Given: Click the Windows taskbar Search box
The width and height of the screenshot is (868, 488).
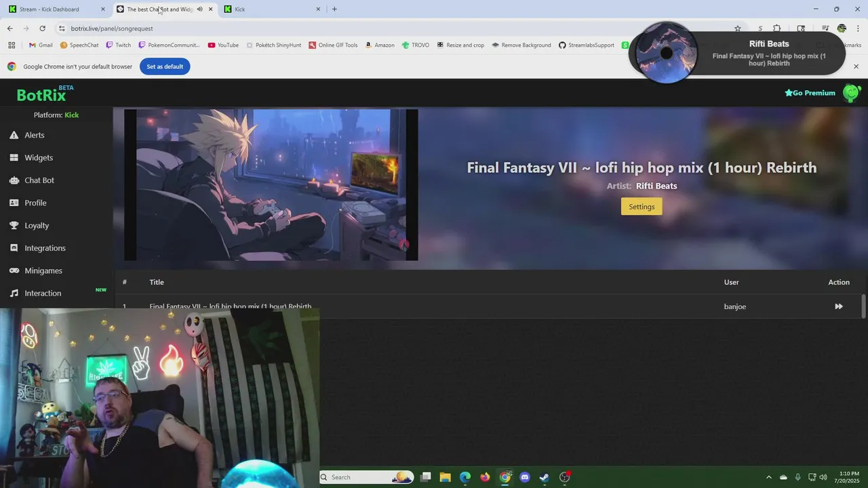Looking at the screenshot, I should [366, 477].
